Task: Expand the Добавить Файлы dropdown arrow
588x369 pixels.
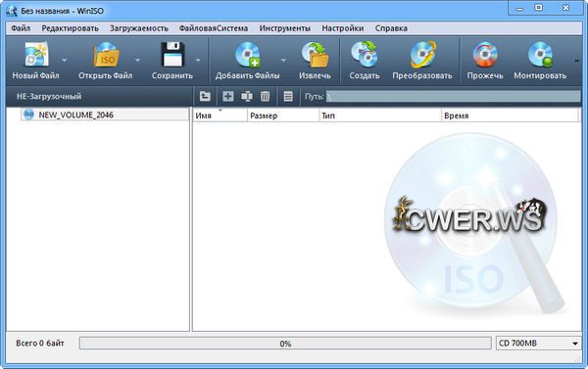Action: point(283,60)
